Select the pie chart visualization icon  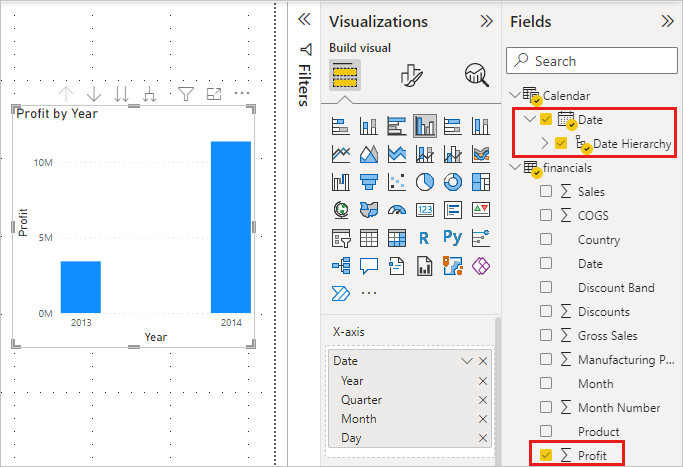coord(425,182)
